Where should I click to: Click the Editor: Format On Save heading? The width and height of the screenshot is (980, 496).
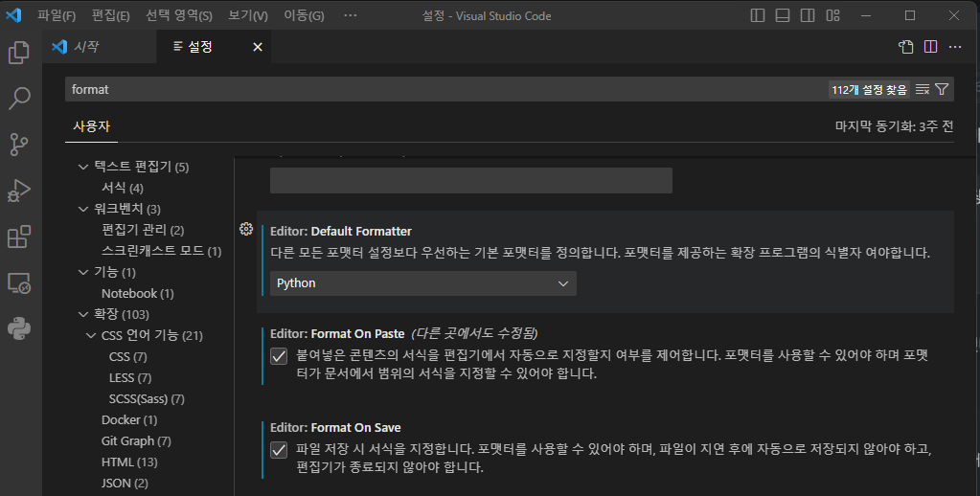pos(335,428)
